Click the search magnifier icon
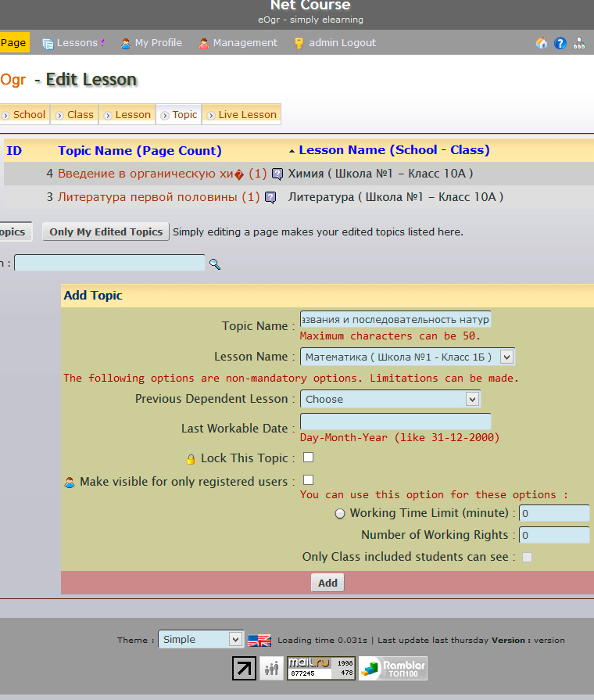 pyautogui.click(x=215, y=264)
